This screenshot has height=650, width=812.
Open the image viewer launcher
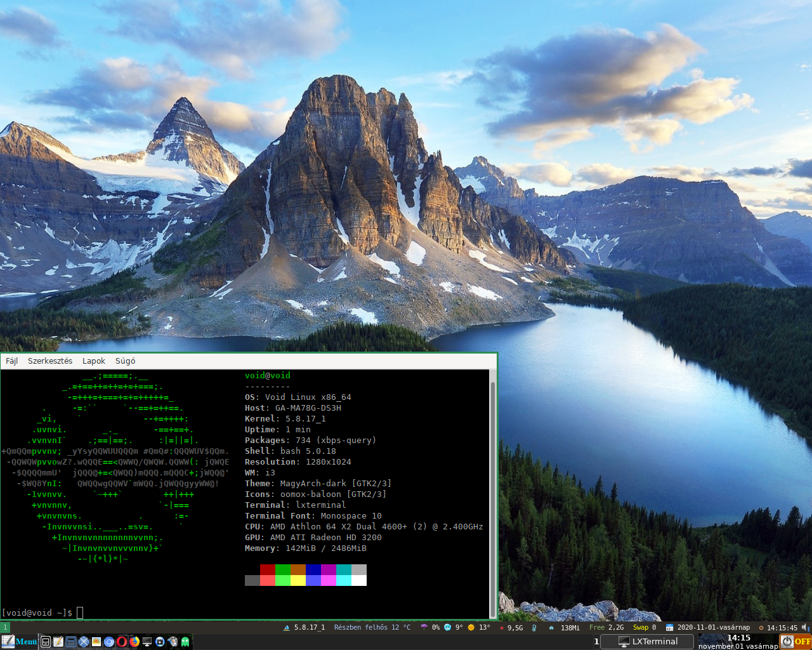(x=96, y=642)
